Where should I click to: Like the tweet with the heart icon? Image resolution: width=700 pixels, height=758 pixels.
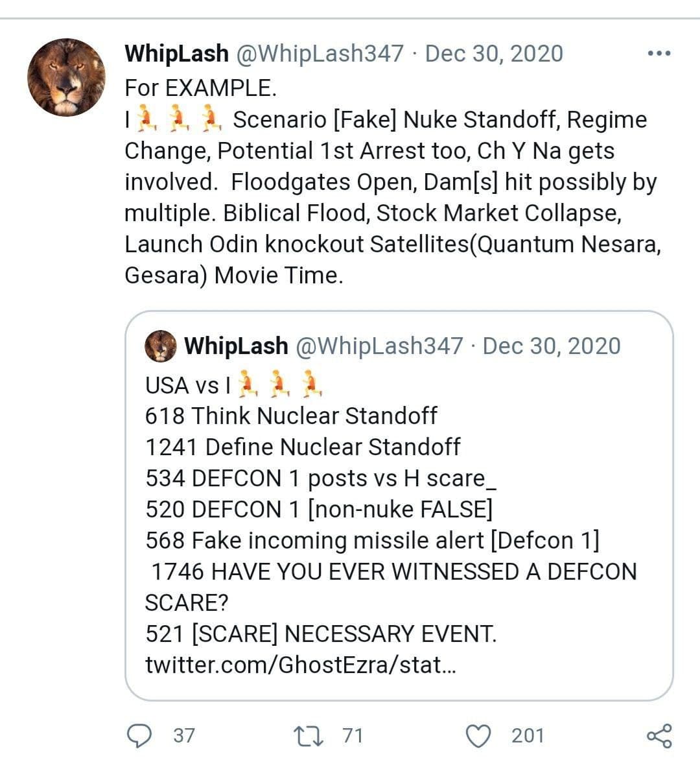pos(478,736)
